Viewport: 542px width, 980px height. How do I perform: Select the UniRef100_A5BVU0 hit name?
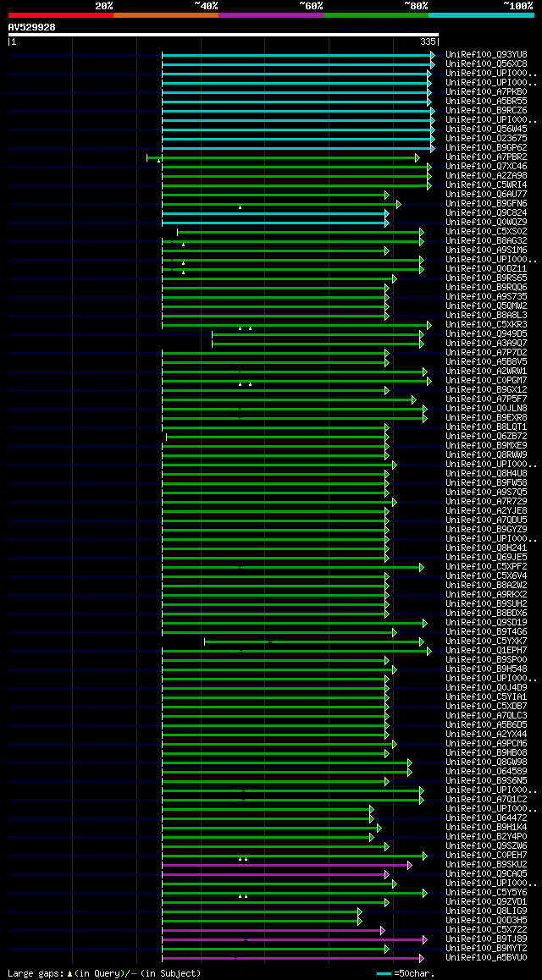pos(486,958)
